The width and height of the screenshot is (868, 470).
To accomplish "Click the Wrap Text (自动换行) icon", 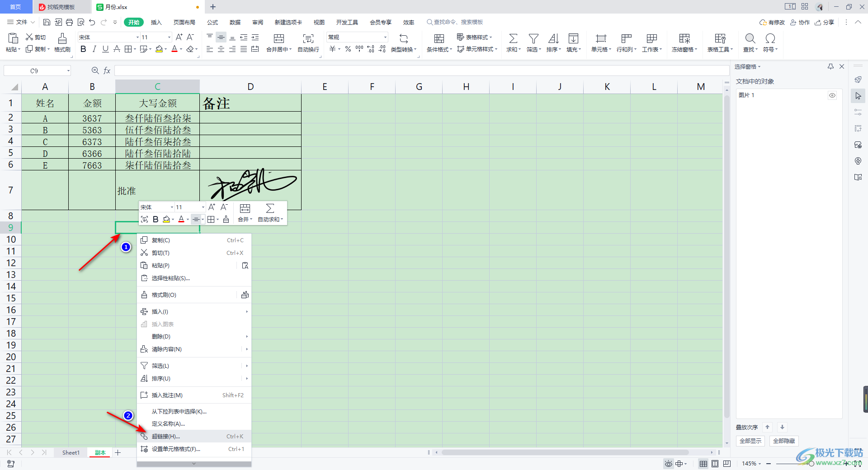I will [308, 38].
